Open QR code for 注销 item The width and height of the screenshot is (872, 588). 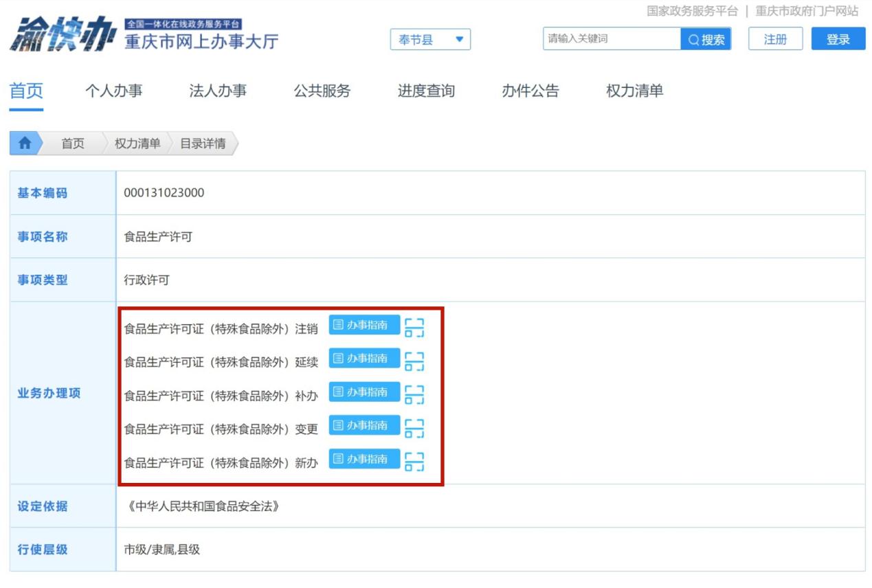(x=414, y=328)
